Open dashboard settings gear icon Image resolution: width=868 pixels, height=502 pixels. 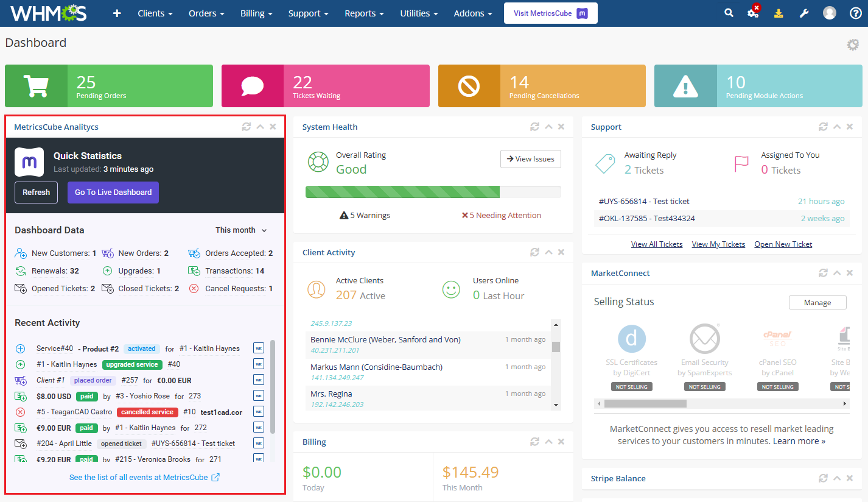[853, 44]
